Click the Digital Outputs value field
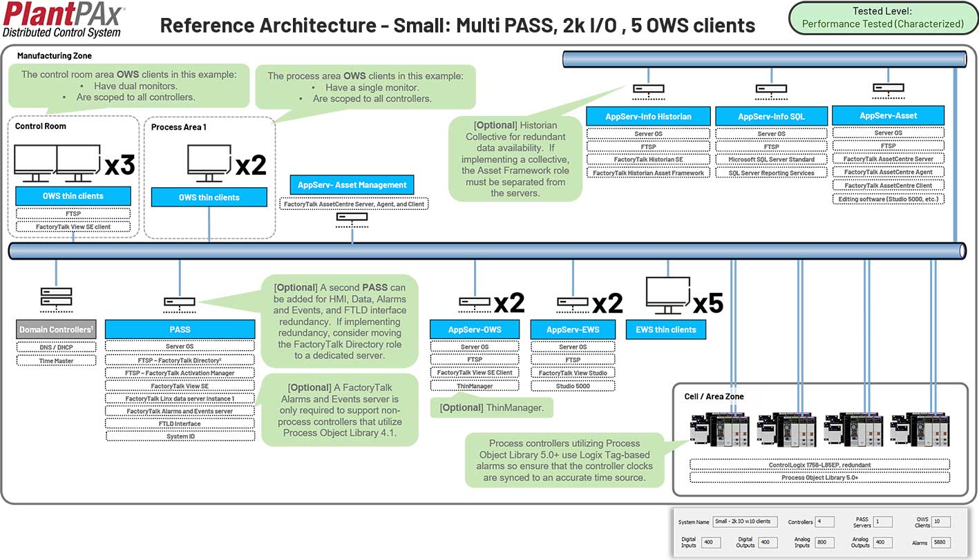This screenshot has width=979, height=560. coord(768,543)
